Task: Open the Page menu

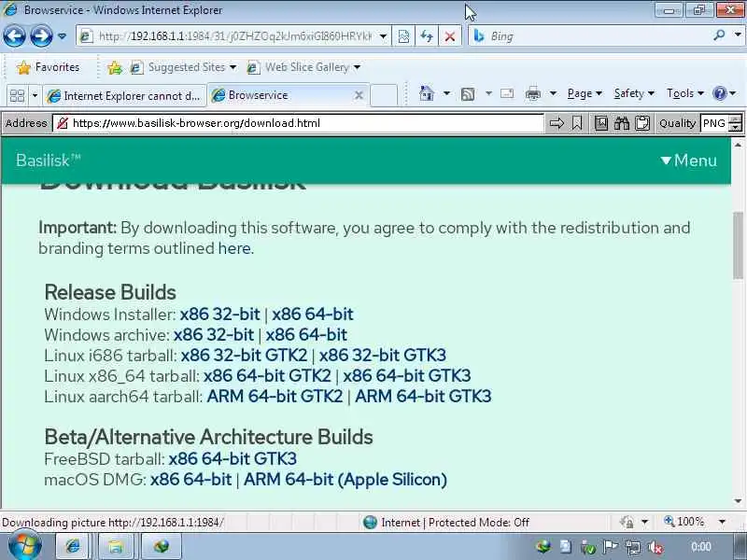Action: point(585,93)
